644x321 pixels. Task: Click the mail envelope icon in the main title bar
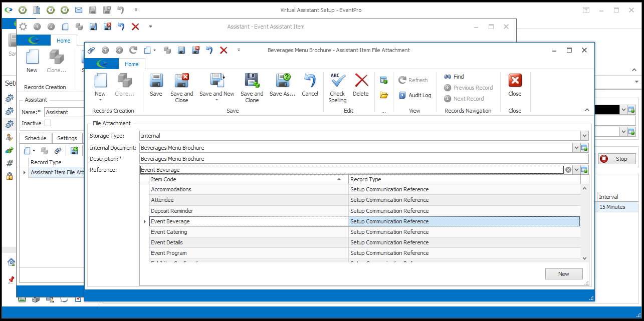pyautogui.click(x=79, y=10)
